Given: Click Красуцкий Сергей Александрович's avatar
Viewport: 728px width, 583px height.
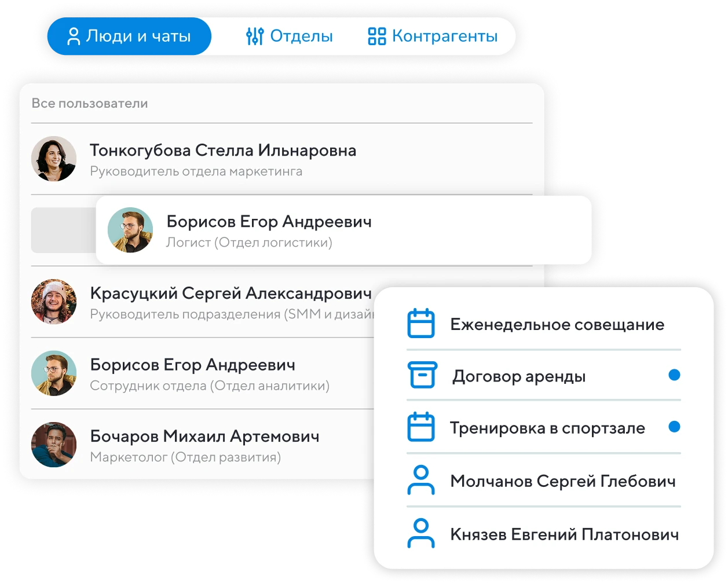Looking at the screenshot, I should click(54, 302).
